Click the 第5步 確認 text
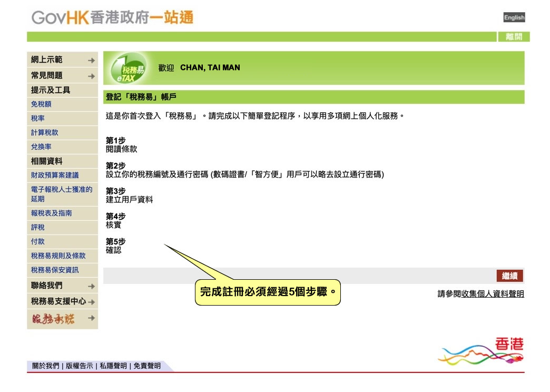 pos(116,246)
